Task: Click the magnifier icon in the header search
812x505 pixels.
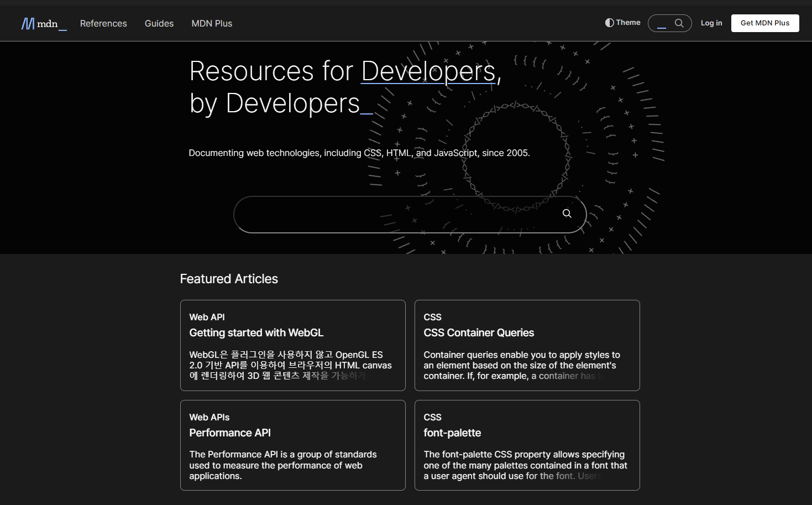Action: coord(679,23)
